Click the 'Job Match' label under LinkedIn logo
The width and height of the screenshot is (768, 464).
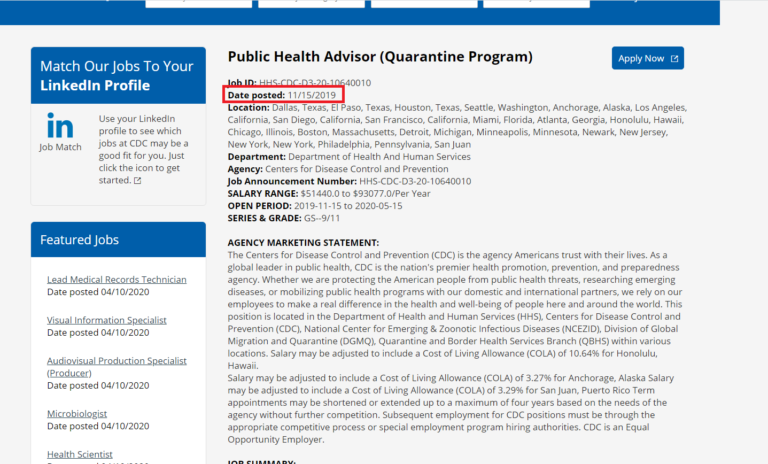[60, 147]
